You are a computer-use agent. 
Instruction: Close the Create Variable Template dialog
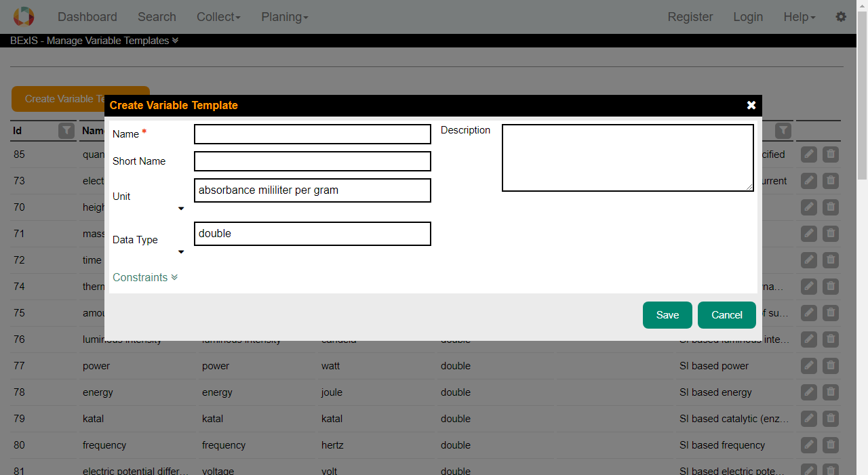[x=751, y=105]
